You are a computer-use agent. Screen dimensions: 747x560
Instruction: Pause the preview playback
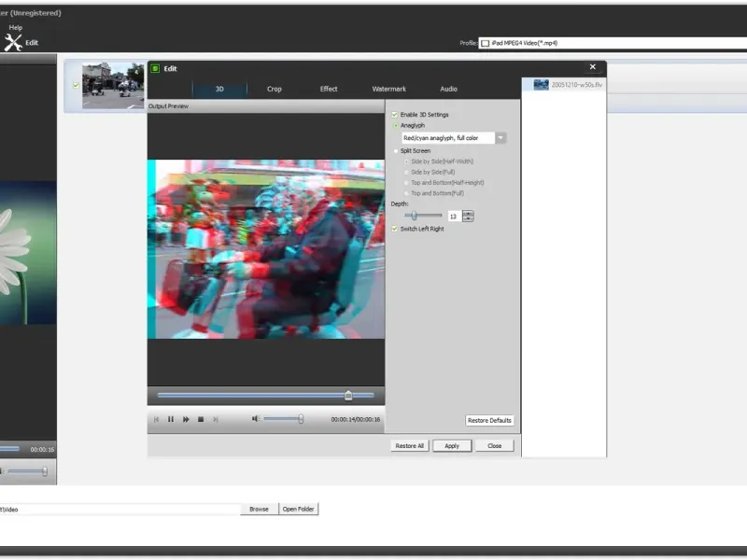pos(171,419)
